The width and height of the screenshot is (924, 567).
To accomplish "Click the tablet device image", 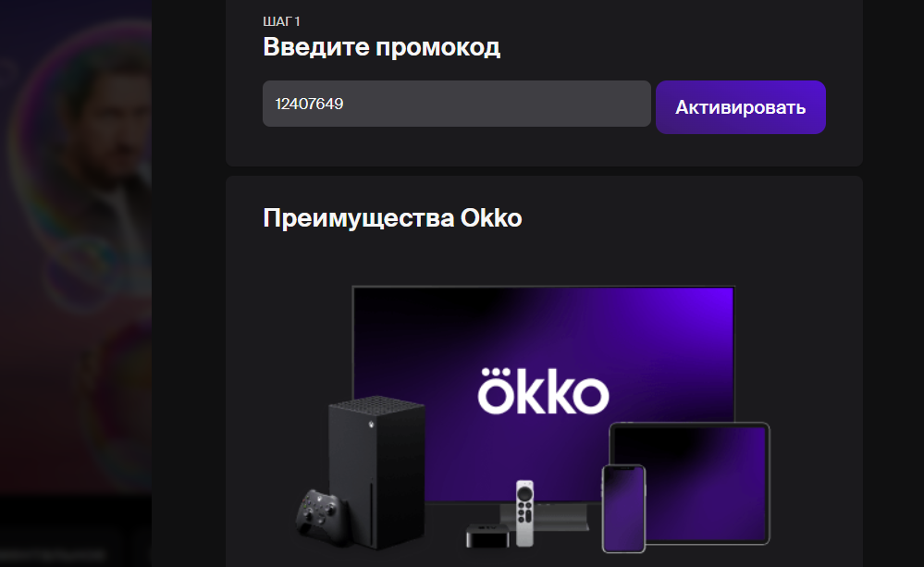I will (689, 482).
